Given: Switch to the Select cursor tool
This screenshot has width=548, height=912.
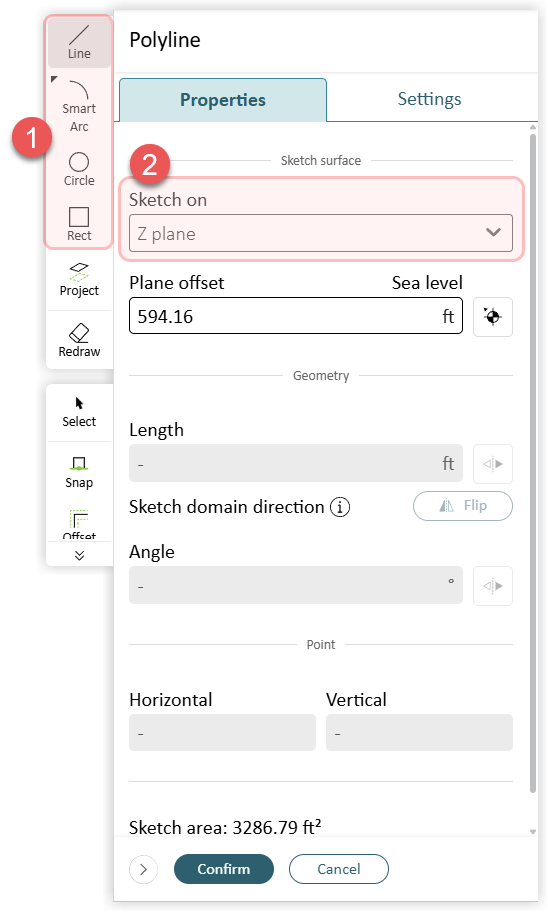Looking at the screenshot, I should [x=79, y=412].
